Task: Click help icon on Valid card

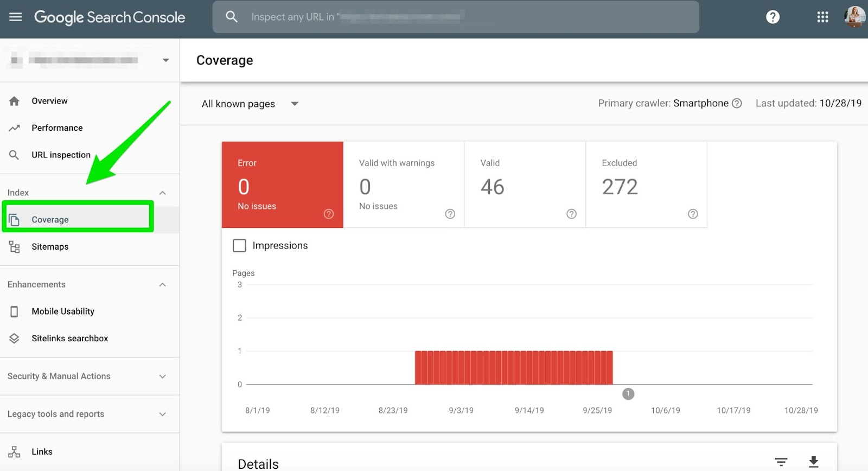Action: (571, 214)
